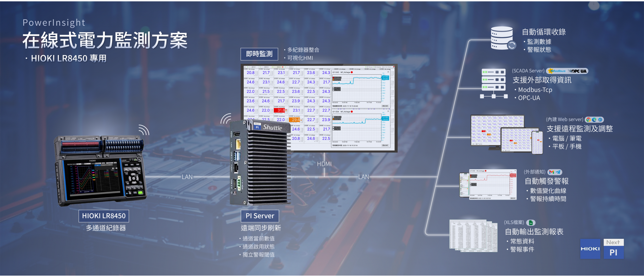Screen dimensions: 644x277
Task: Click the HIOKI logo
Action: coord(590,249)
